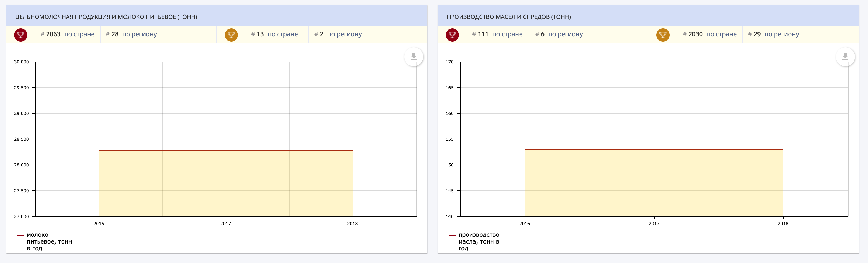The width and height of the screenshot is (868, 263).
Task: Toggle the 'производство масла' legend series
Action: 478,241
